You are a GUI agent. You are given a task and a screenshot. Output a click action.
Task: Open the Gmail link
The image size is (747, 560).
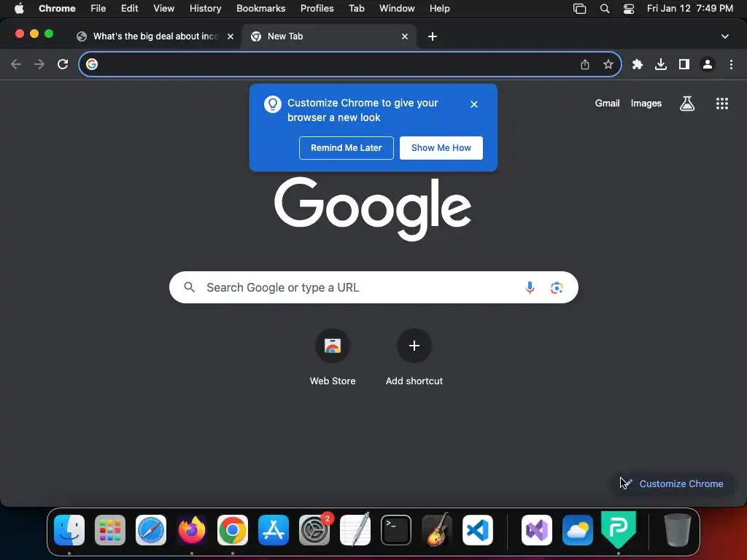(x=607, y=104)
